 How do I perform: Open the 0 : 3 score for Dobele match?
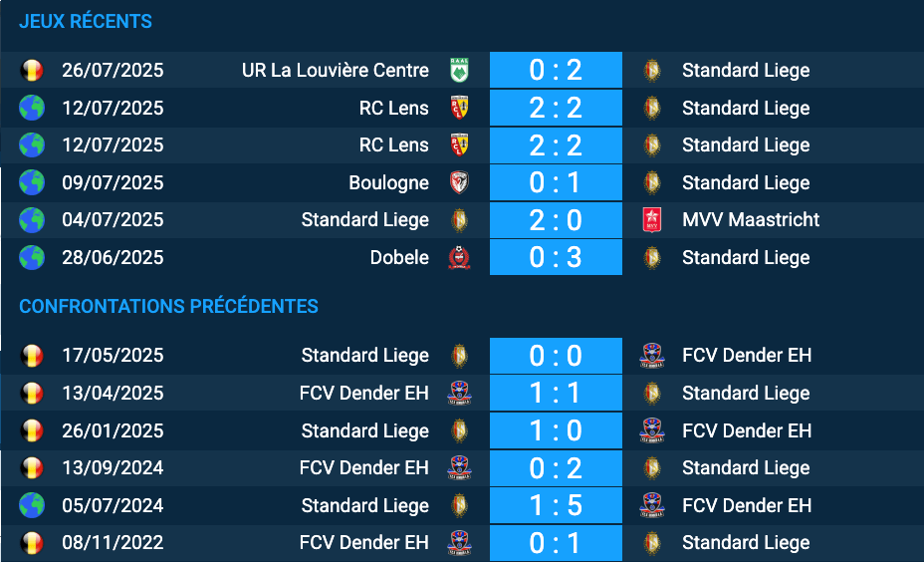pos(556,258)
